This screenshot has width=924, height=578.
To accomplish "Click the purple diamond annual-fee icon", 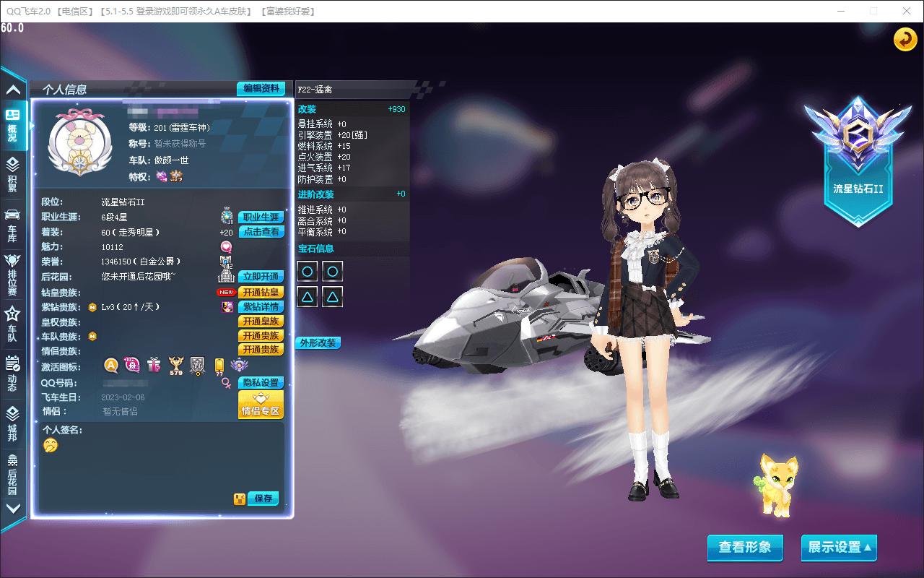I will pos(227,307).
